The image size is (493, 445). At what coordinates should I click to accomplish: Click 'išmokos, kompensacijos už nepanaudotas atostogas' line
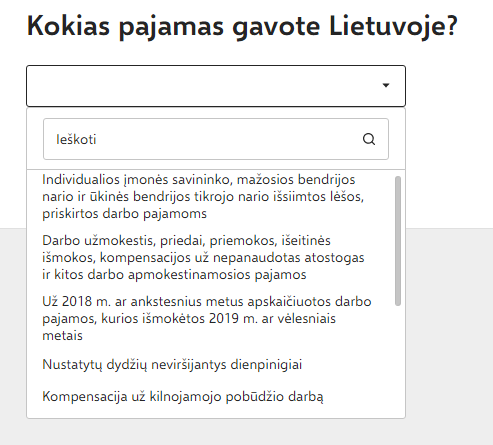(203, 258)
